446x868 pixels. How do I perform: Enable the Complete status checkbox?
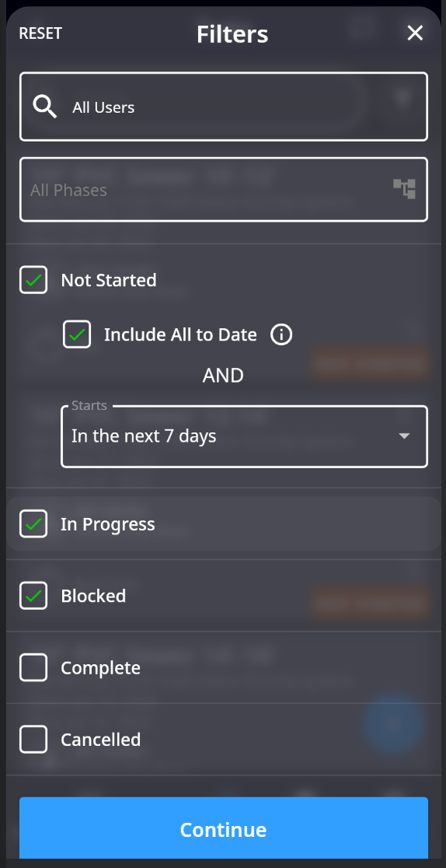33,667
